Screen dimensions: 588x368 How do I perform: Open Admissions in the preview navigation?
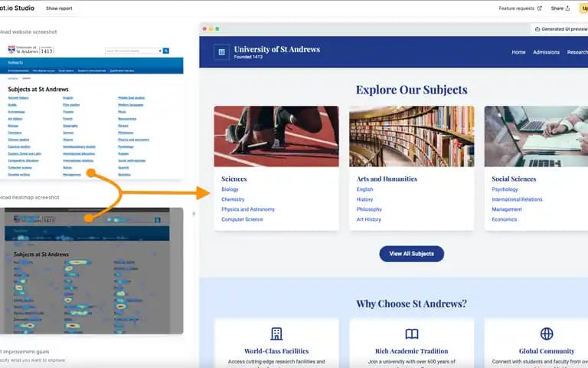click(x=546, y=52)
